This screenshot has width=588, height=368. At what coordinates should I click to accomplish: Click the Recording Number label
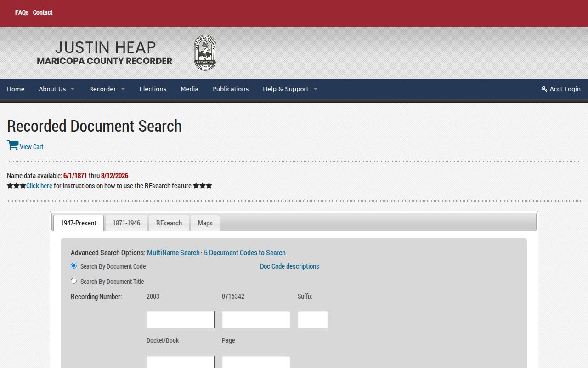(x=96, y=297)
